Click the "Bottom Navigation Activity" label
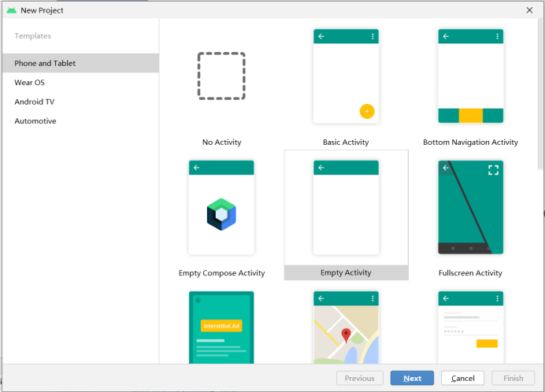The width and height of the screenshot is (545, 392). click(471, 142)
